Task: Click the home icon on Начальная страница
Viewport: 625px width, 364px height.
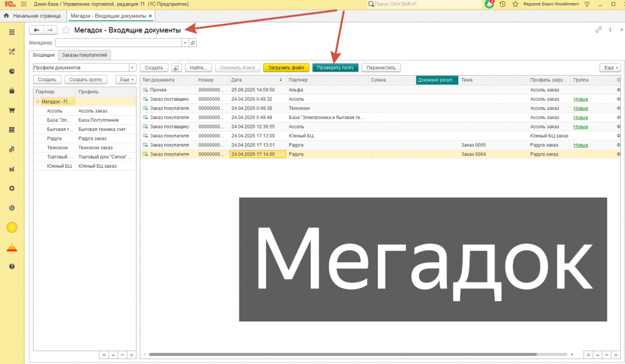Action: point(6,16)
